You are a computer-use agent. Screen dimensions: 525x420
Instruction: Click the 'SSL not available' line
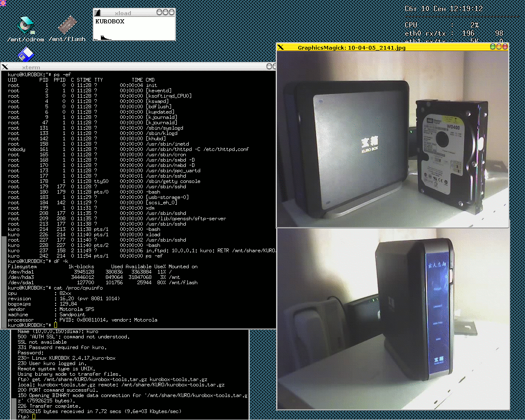pos(42,342)
